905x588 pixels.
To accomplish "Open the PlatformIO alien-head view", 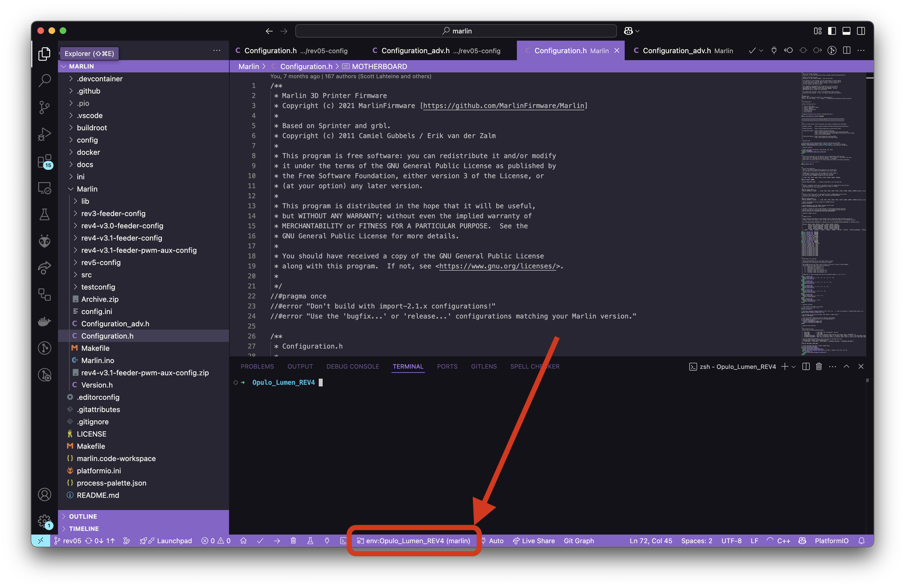I will click(x=45, y=241).
